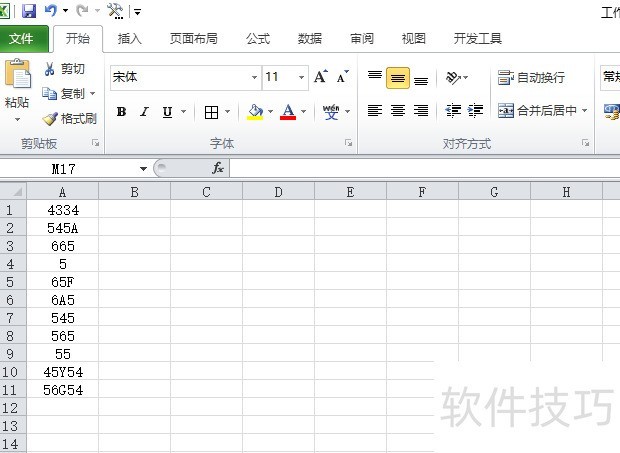Toggle 自动换行 wrap text

[x=531, y=77]
